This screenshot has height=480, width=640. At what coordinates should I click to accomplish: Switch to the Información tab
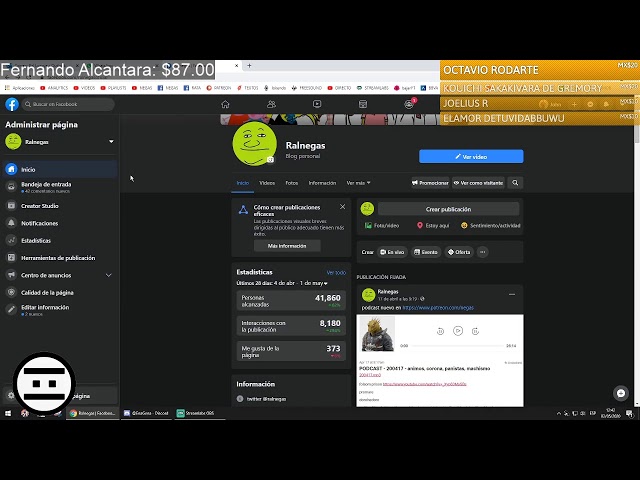coord(322,183)
